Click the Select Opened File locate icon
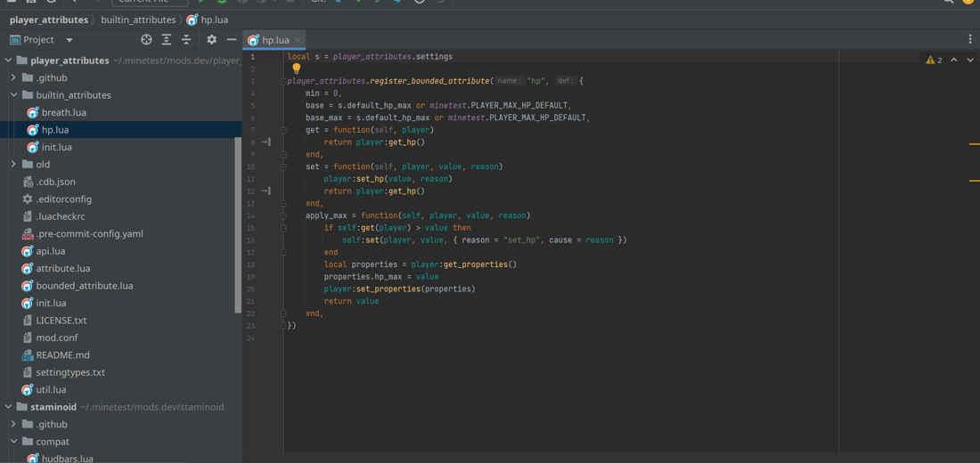The image size is (980, 463). tap(146, 40)
